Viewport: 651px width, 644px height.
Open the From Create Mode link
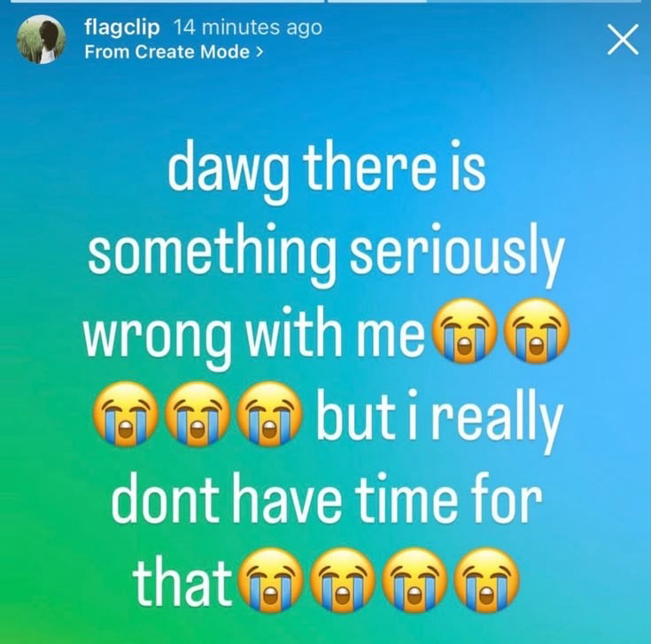[x=174, y=52]
